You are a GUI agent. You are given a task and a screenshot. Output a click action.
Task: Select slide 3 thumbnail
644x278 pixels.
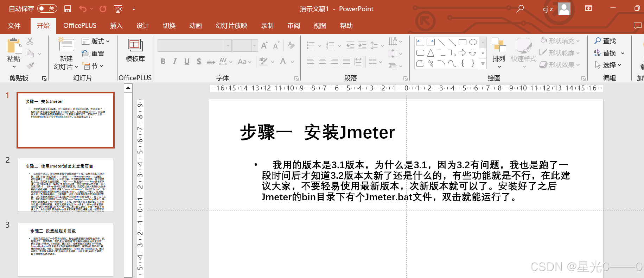[66, 249]
